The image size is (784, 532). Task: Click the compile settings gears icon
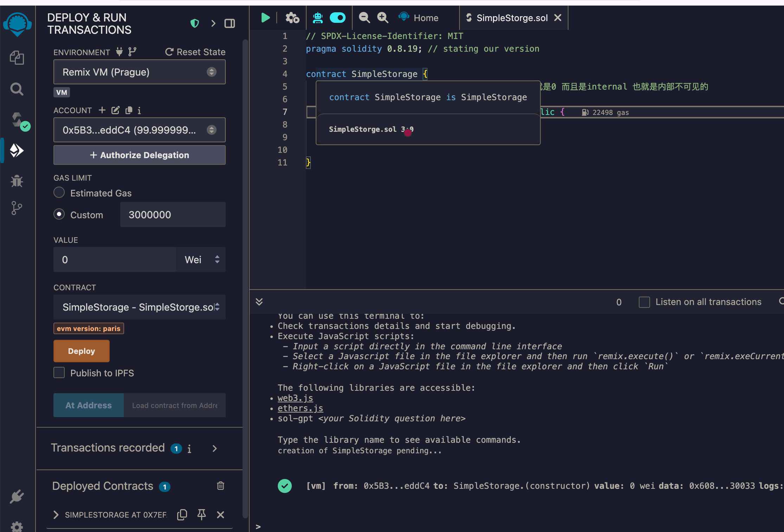[292, 18]
